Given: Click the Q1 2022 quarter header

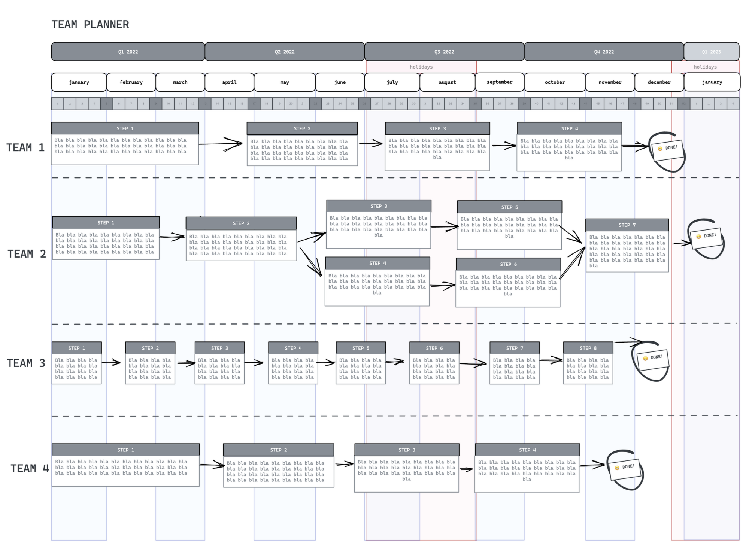Looking at the screenshot, I should pos(128,52).
